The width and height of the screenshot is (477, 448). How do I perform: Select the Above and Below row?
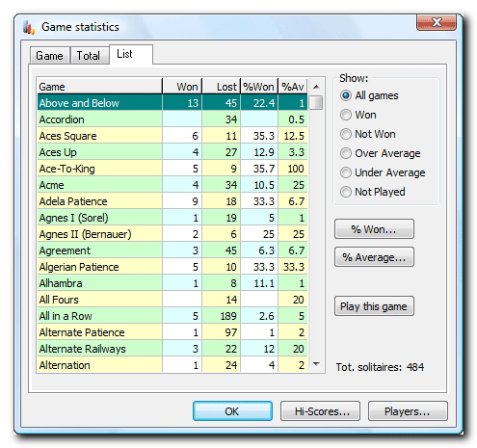coord(172,103)
